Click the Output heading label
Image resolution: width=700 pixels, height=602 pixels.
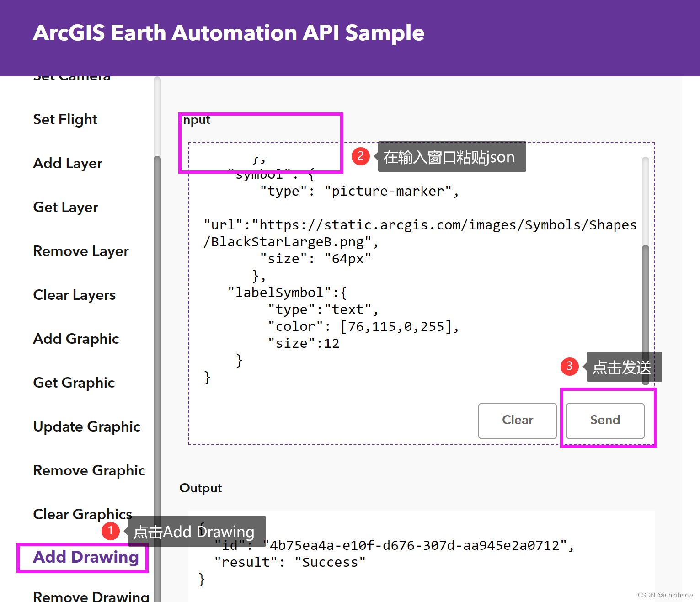(x=201, y=488)
